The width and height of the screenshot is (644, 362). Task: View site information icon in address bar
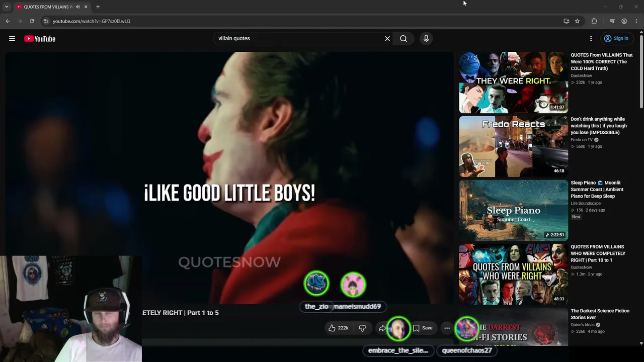[x=46, y=21]
